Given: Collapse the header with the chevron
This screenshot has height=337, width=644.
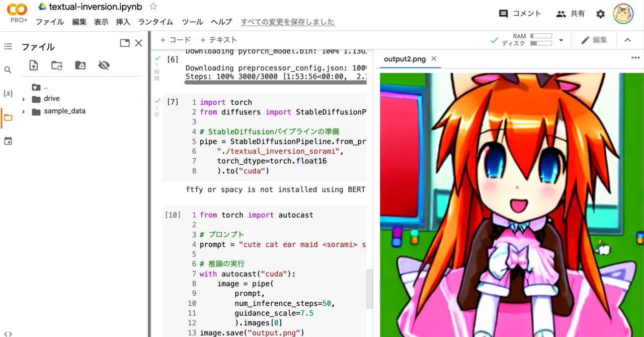Looking at the screenshot, I should click(627, 40).
